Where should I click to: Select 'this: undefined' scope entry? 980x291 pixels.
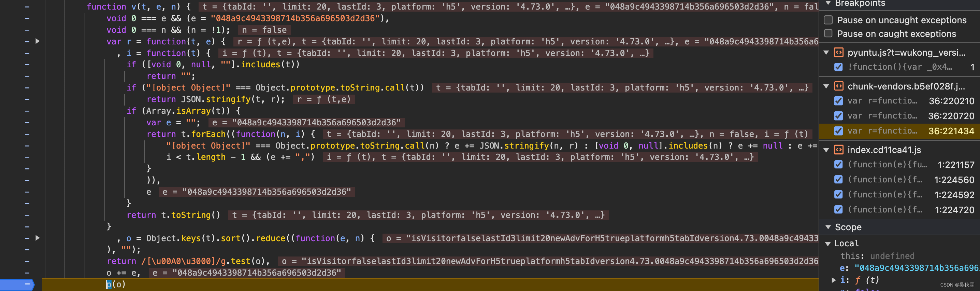tap(877, 256)
